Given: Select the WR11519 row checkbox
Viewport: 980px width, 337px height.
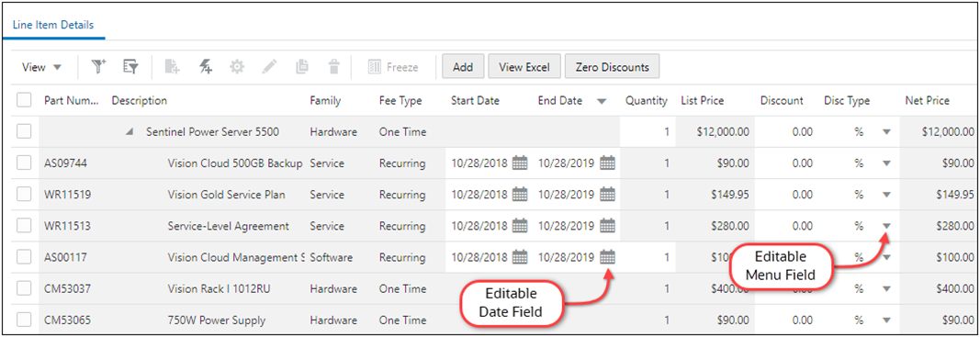Looking at the screenshot, I should point(24,195).
